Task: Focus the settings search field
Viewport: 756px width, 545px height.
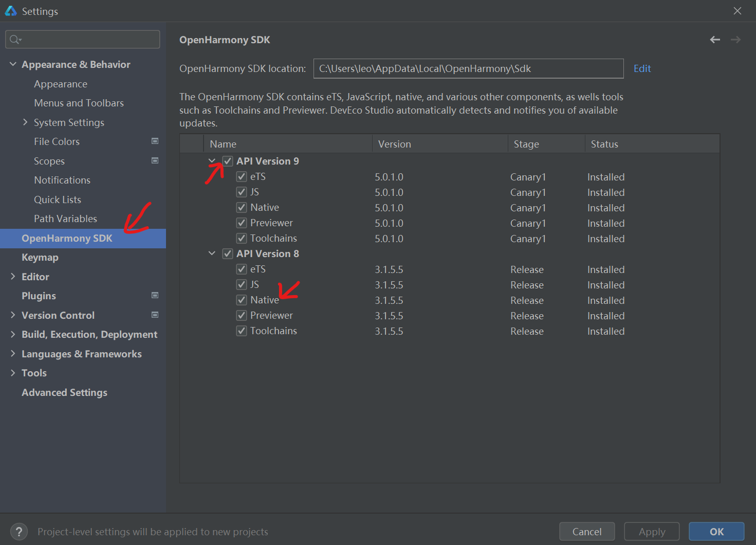Action: coord(83,40)
